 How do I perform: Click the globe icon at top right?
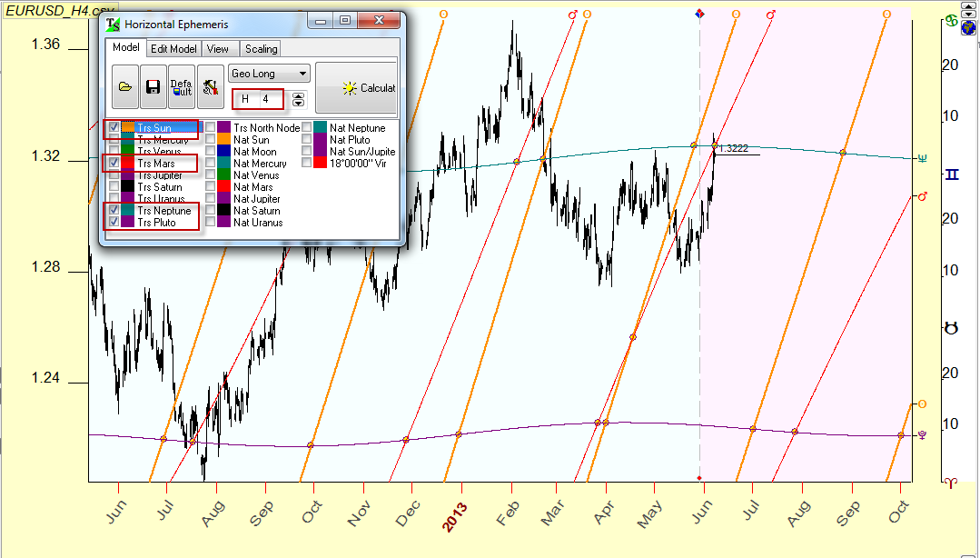(x=968, y=27)
